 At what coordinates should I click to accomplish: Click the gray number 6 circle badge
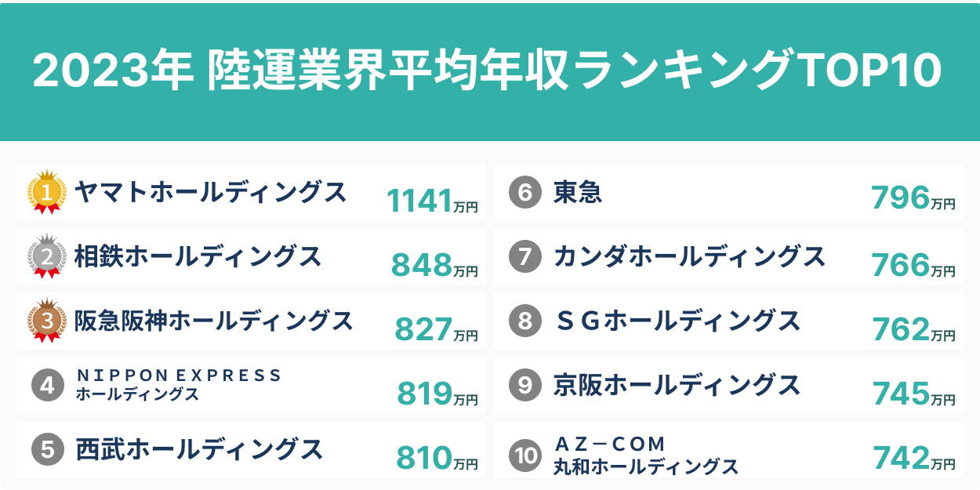tap(525, 192)
